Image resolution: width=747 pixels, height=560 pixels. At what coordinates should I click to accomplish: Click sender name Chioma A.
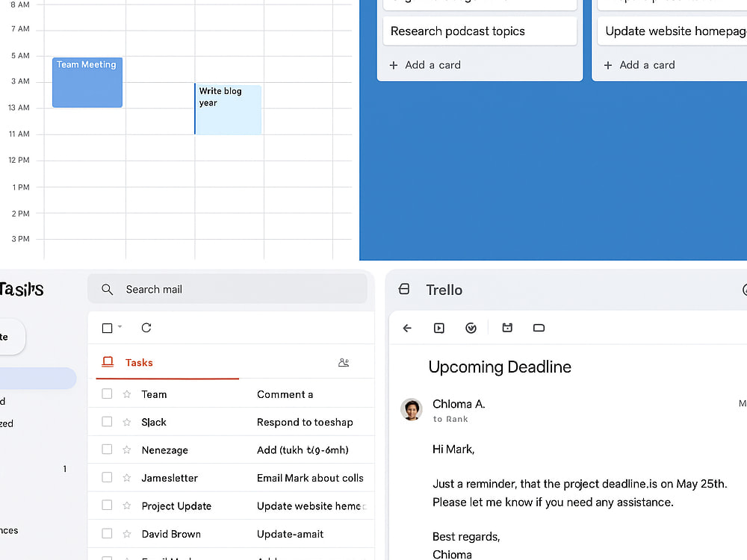pyautogui.click(x=459, y=404)
